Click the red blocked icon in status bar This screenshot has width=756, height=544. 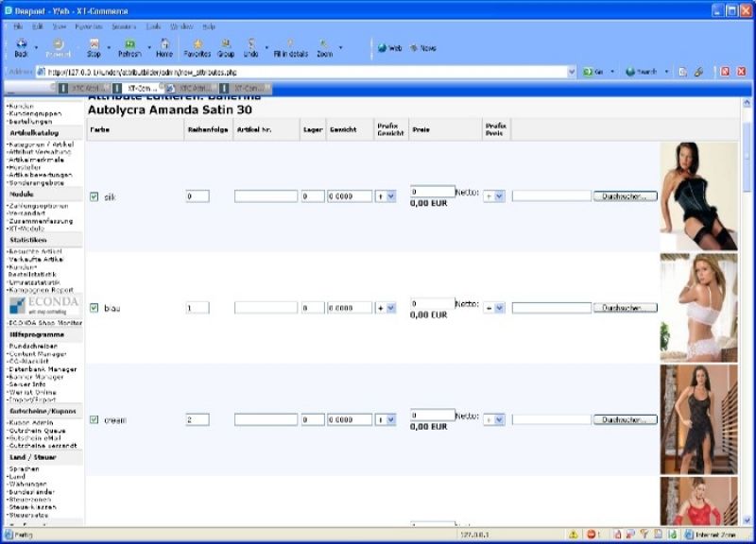point(592,534)
